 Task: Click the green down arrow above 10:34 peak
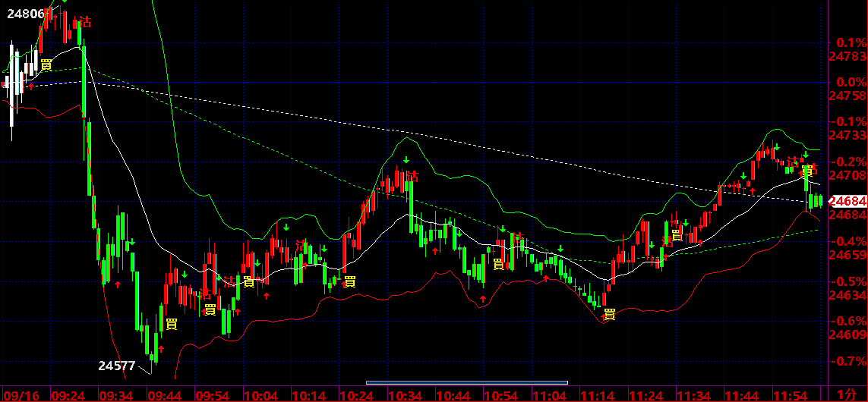[406, 160]
